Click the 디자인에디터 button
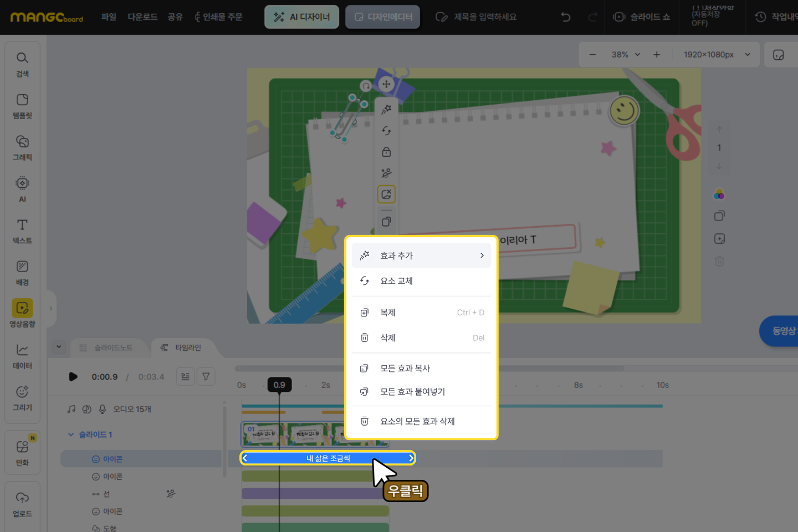798x532 pixels. click(382, 17)
